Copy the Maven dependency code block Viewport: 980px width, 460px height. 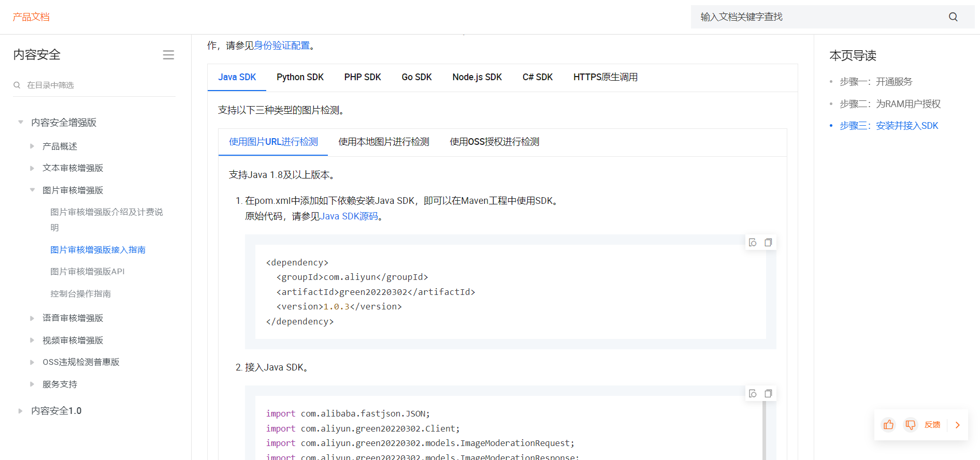pos(768,242)
